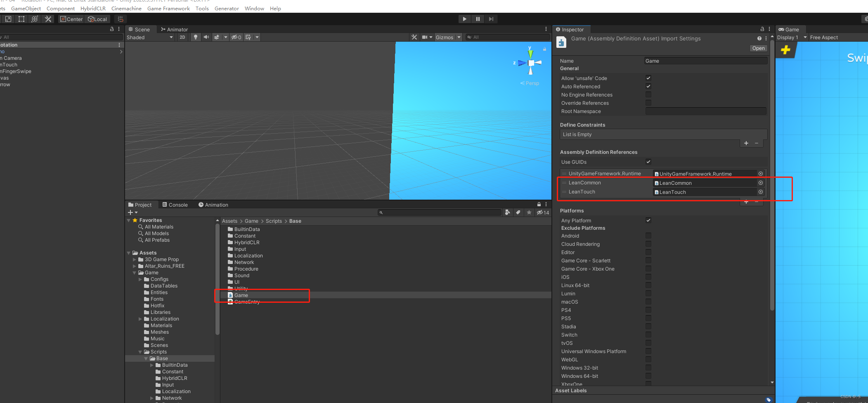Select the Rect tool in the top toolbar
The width and height of the screenshot is (868, 403).
pos(21,19)
